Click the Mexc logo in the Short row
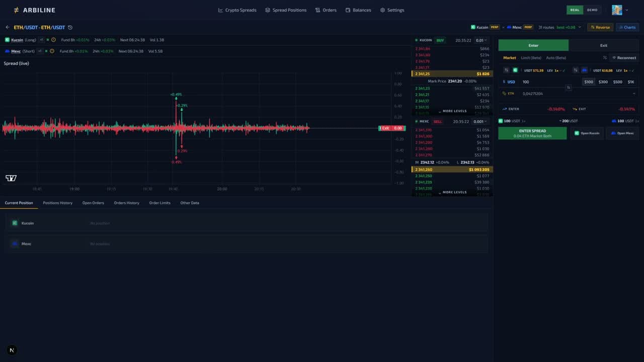 [x=7, y=51]
